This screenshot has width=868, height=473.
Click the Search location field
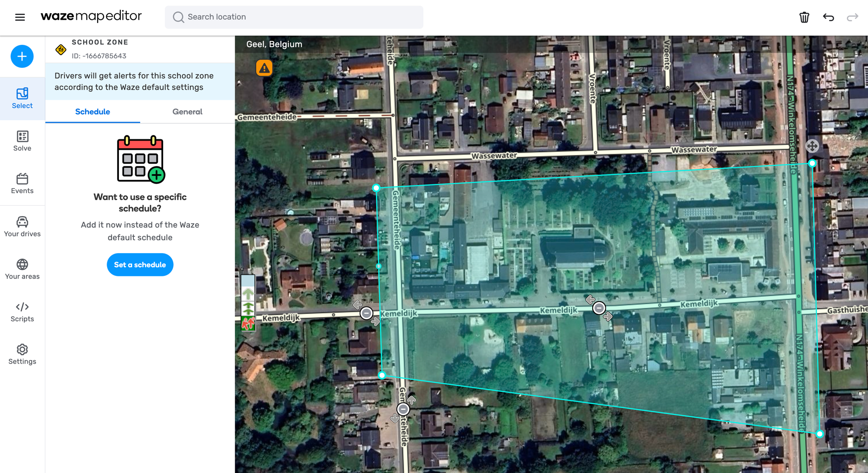(x=294, y=17)
